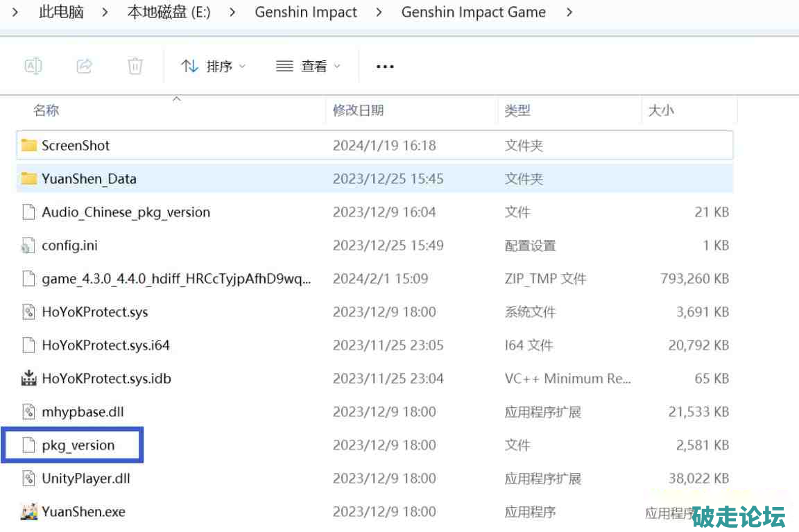Select the mhypbase.dll file
The image size is (799, 532).
pyautogui.click(x=83, y=412)
